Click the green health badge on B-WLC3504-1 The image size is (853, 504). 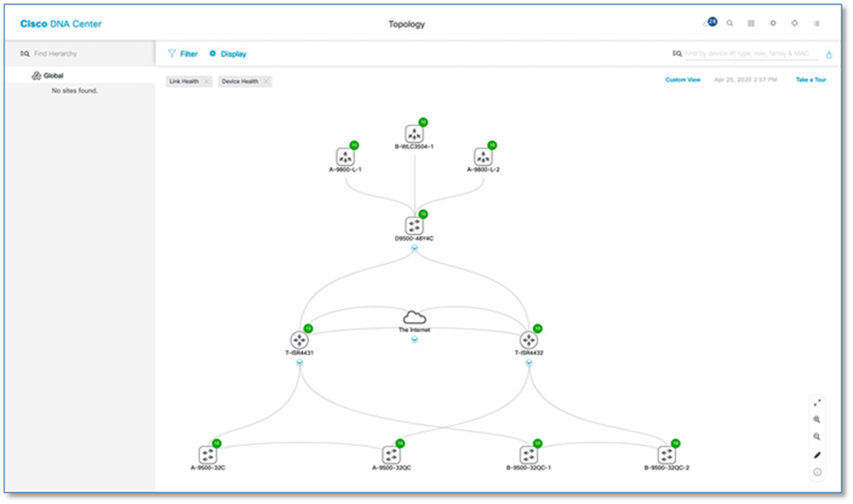[423, 122]
